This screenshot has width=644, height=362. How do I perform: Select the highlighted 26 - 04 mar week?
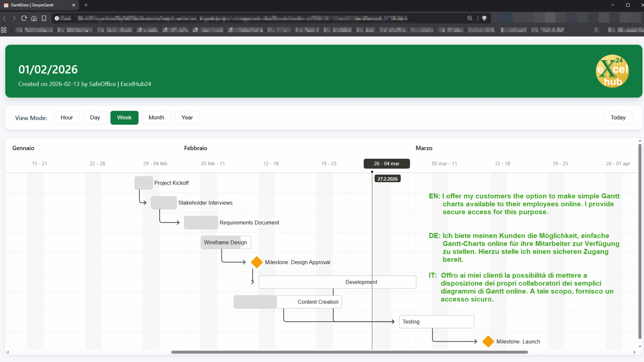coord(386,164)
